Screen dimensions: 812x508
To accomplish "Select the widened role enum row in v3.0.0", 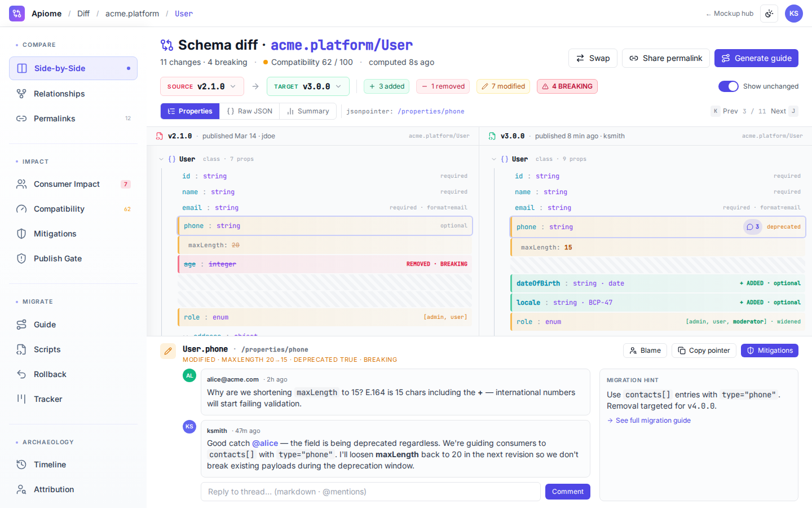I will click(x=657, y=322).
